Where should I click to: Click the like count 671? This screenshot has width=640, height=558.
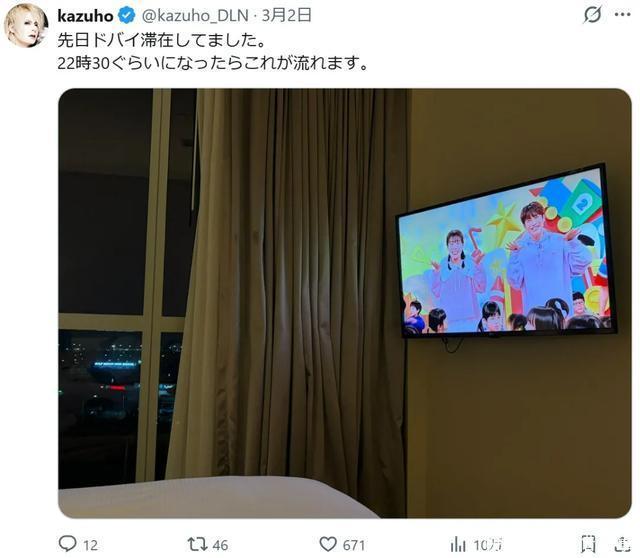pyautogui.click(x=354, y=545)
